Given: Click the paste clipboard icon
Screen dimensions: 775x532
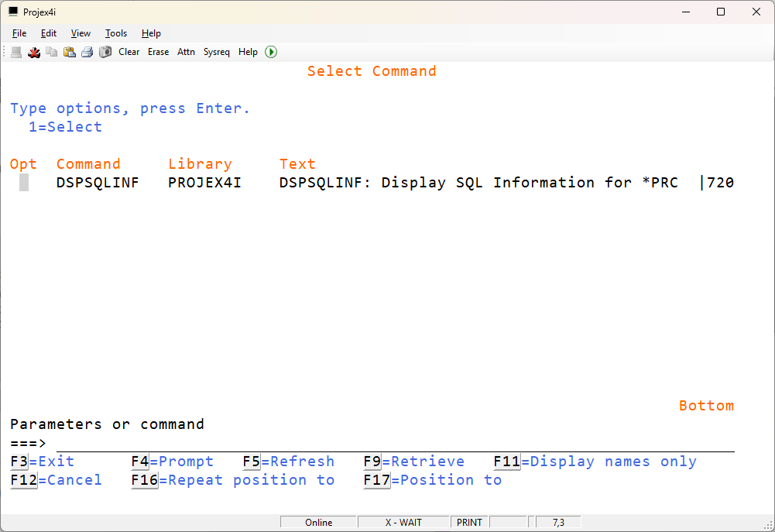Looking at the screenshot, I should click(69, 52).
